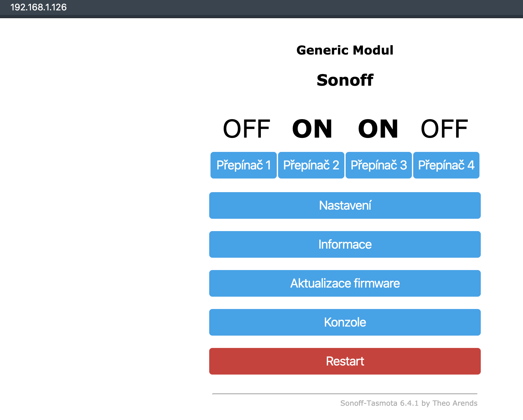This screenshot has width=523, height=420.
Task: Click the OFF status above Přepínač 4
Action: coord(444,129)
